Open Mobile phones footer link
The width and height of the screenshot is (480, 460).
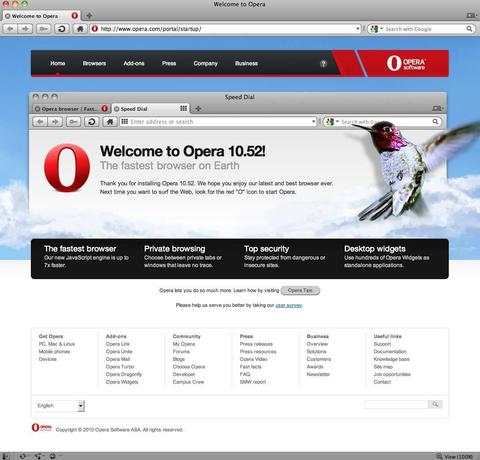point(54,351)
